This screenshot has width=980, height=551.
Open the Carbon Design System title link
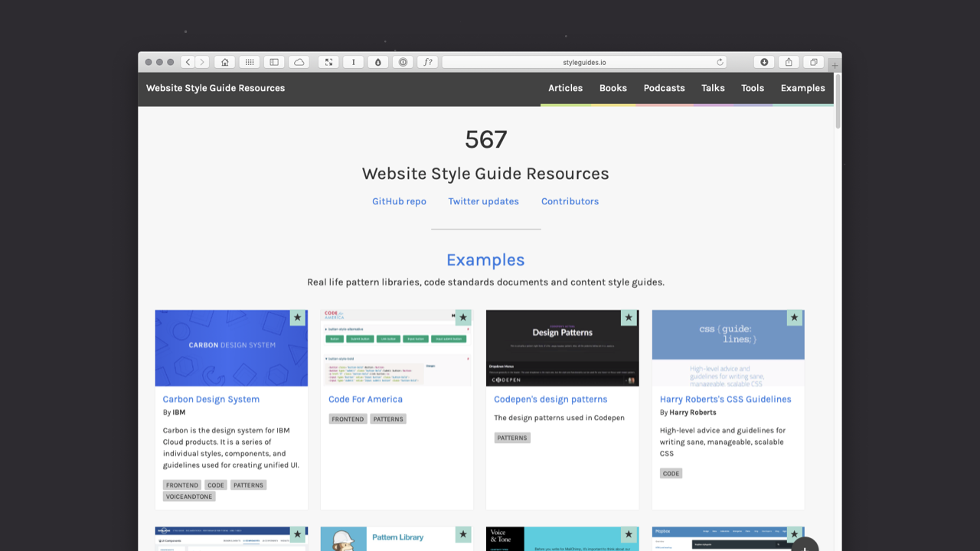[211, 399]
